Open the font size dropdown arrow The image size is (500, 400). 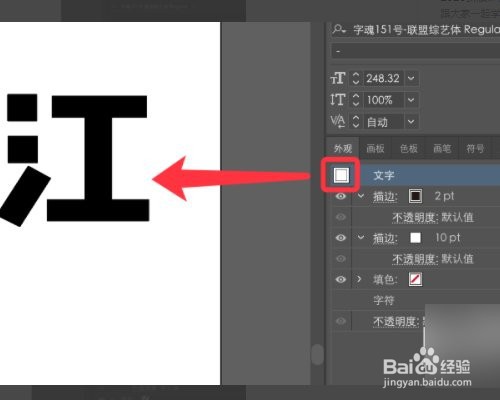click(x=411, y=78)
